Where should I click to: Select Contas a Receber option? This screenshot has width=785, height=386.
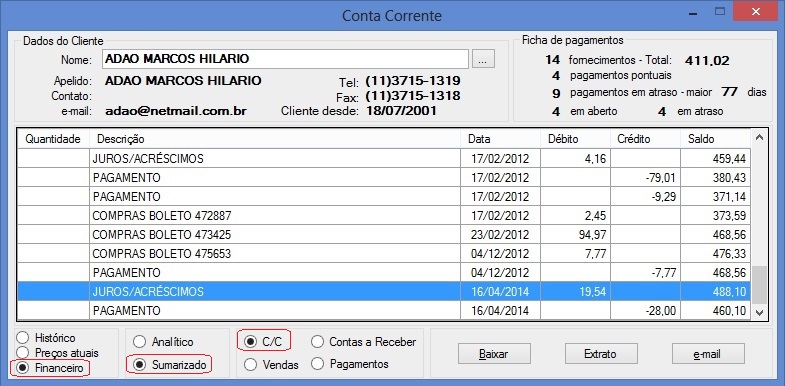coord(317,342)
